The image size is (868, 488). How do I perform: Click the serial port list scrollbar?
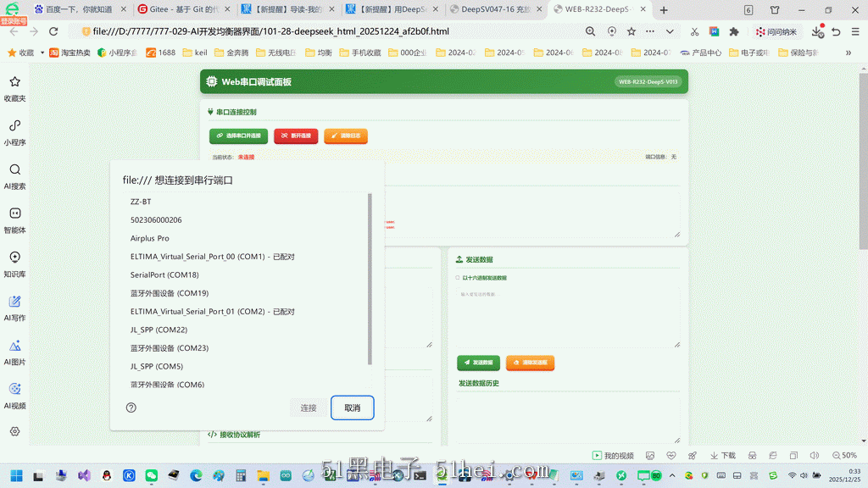[x=370, y=280]
